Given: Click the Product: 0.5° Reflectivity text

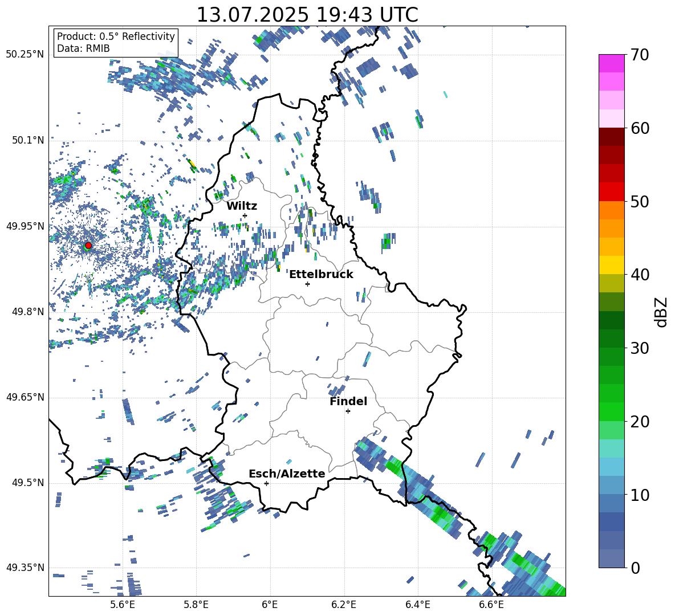Looking at the screenshot, I should click(116, 36).
